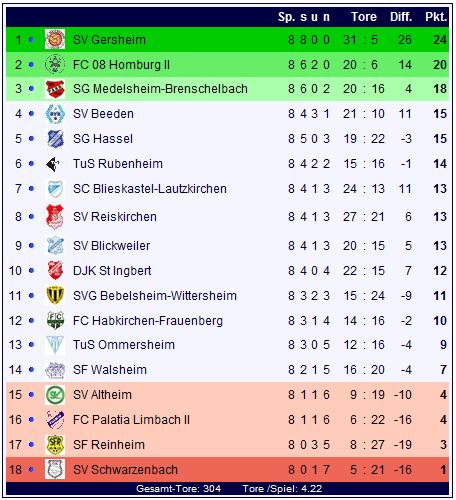Click the SG Medelsheim-Brenschelbach red crest
456x500 pixels.
click(x=55, y=89)
